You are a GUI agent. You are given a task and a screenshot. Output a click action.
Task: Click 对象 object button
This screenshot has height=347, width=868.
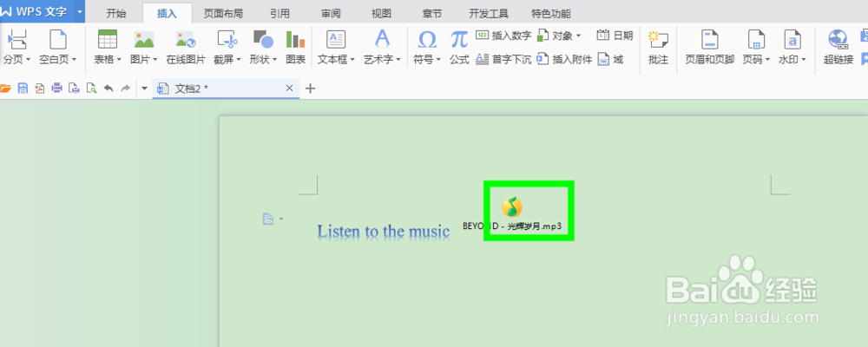click(559, 36)
